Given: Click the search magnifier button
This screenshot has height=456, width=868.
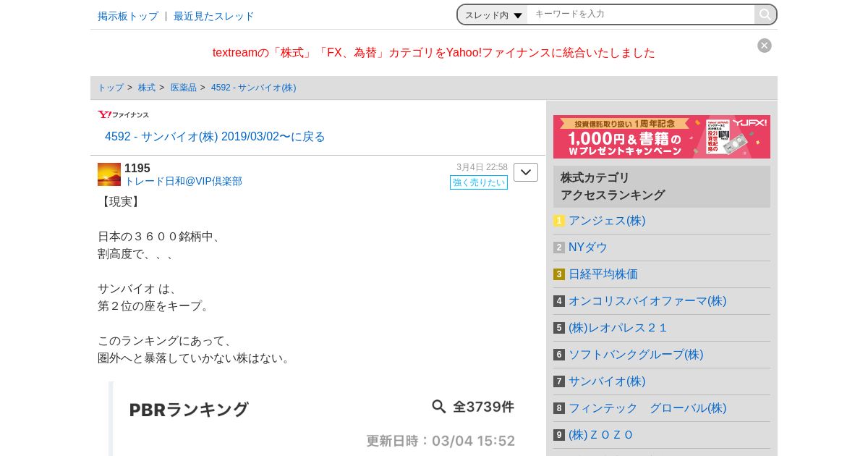Looking at the screenshot, I should (x=765, y=14).
